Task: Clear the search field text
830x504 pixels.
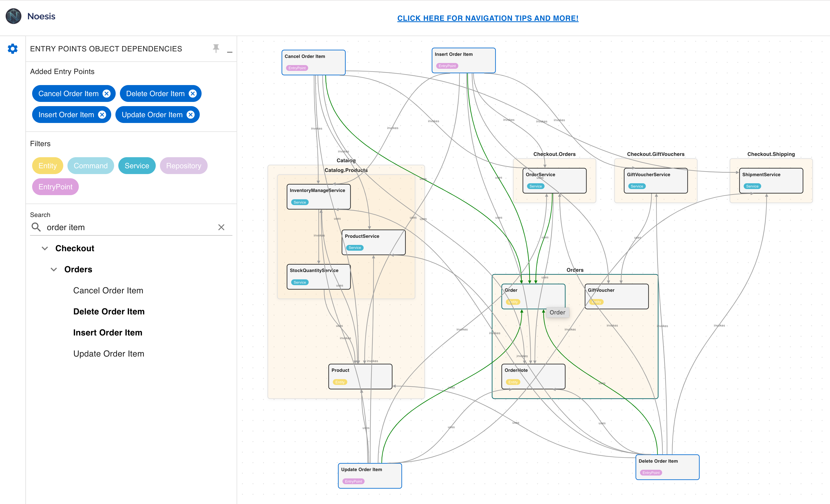Action: coord(221,227)
